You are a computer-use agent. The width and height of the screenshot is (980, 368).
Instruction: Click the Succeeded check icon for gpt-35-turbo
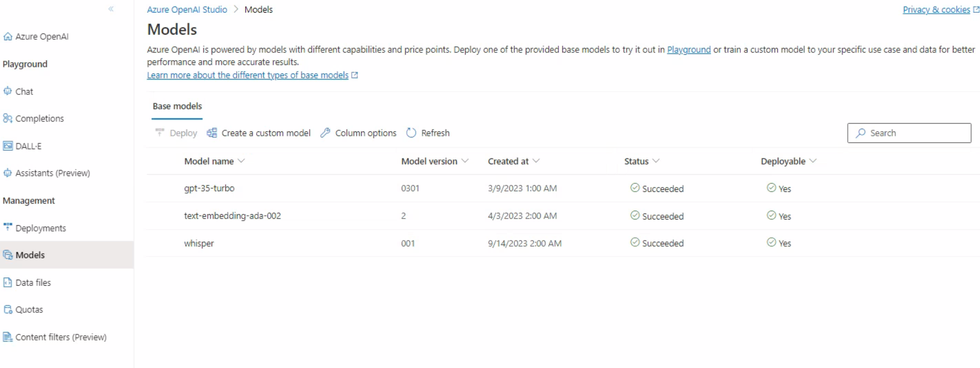635,188
